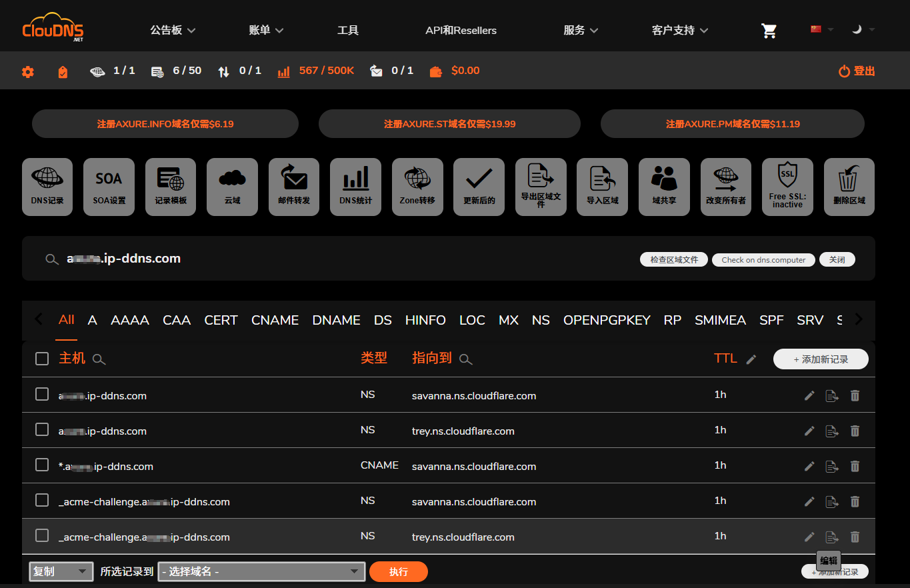The width and height of the screenshot is (910, 588).
Task: Check the checkbox for the CNAME record row
Action: coord(41,465)
